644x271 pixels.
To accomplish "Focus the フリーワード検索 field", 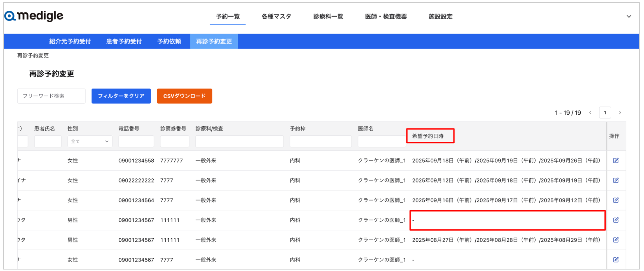I will (51, 96).
